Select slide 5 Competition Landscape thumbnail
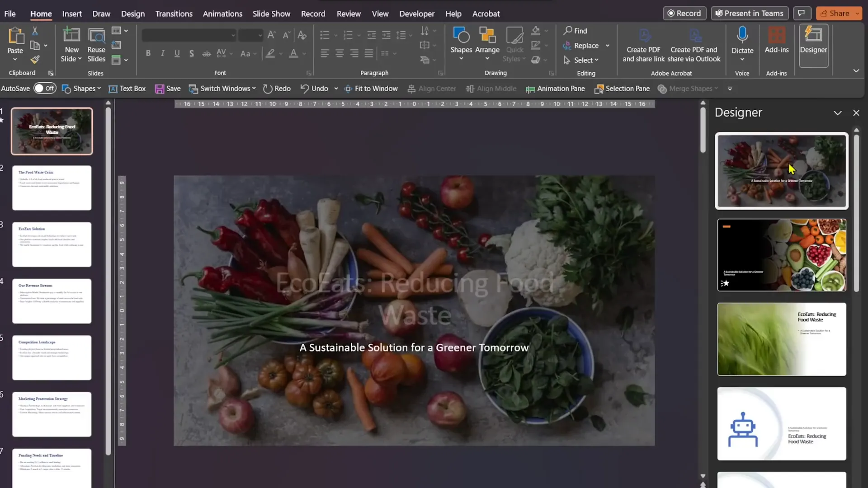This screenshot has width=868, height=488. pos(52,357)
